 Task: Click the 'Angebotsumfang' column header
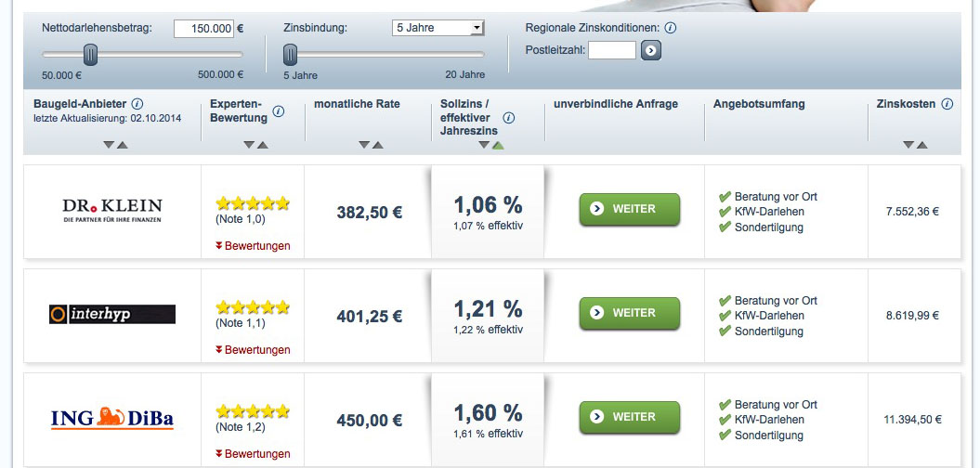click(759, 104)
